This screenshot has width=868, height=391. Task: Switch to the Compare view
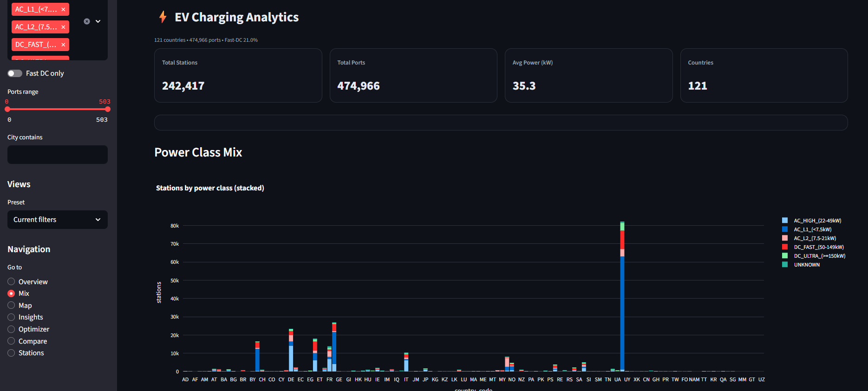(12, 341)
